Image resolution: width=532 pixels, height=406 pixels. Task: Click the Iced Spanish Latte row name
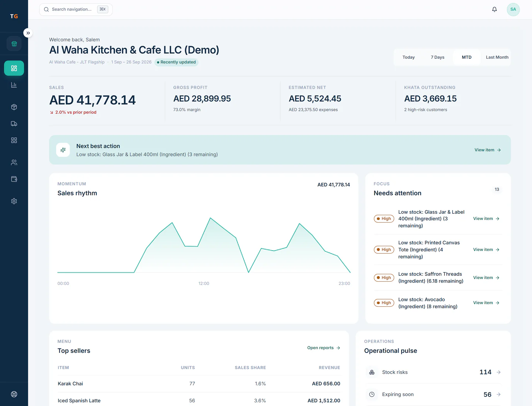79,400
